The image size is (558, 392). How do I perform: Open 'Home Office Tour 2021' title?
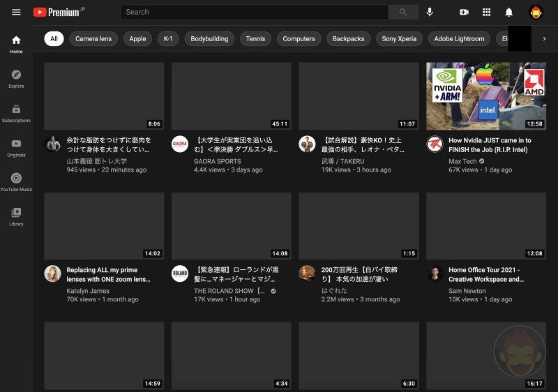click(486, 275)
